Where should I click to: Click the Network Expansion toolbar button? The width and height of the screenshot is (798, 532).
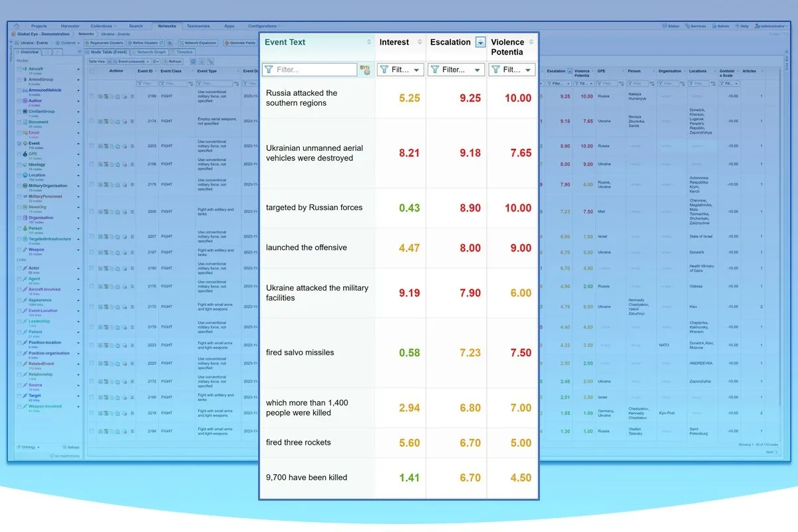point(198,43)
